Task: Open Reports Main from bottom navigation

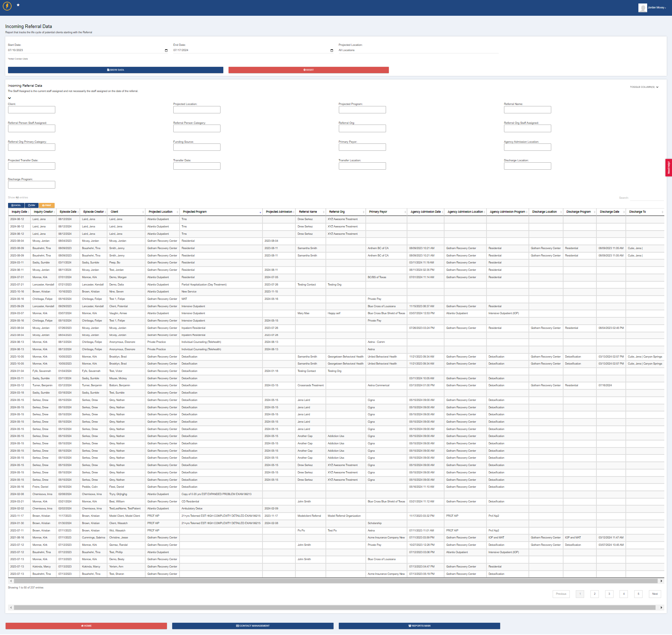Action: [x=419, y=626]
